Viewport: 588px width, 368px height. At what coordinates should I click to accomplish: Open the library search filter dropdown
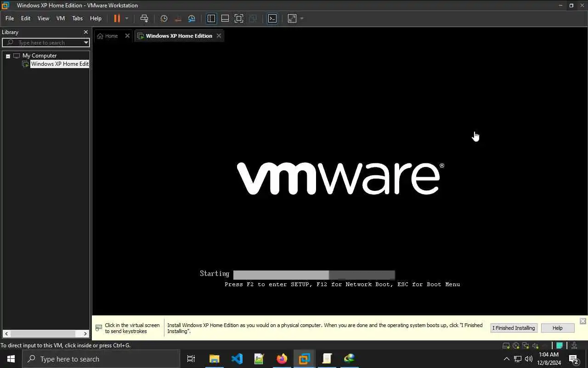click(86, 43)
